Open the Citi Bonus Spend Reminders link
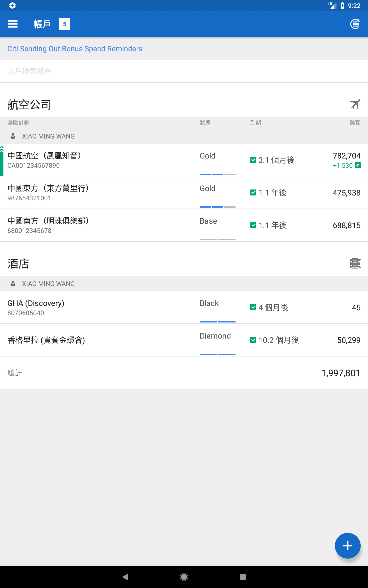368x588 pixels. [x=75, y=49]
